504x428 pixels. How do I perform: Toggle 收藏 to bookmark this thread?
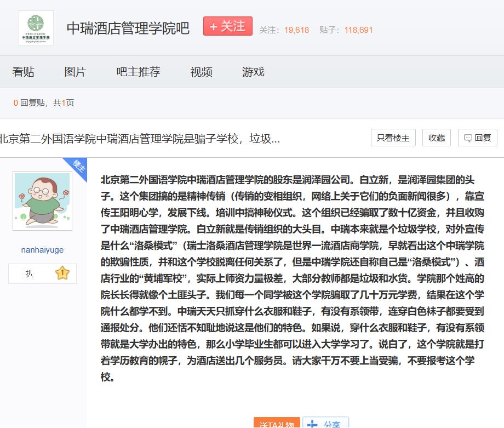pyautogui.click(x=436, y=138)
